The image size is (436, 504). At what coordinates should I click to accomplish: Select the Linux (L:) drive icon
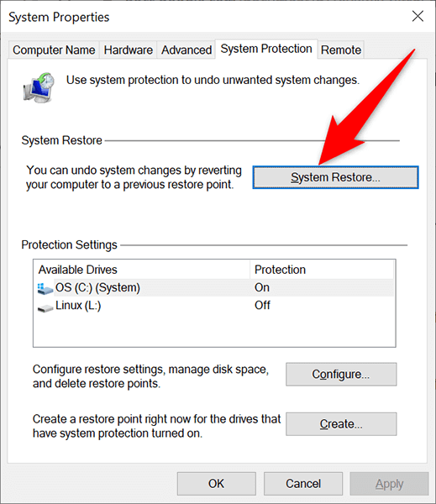point(45,308)
